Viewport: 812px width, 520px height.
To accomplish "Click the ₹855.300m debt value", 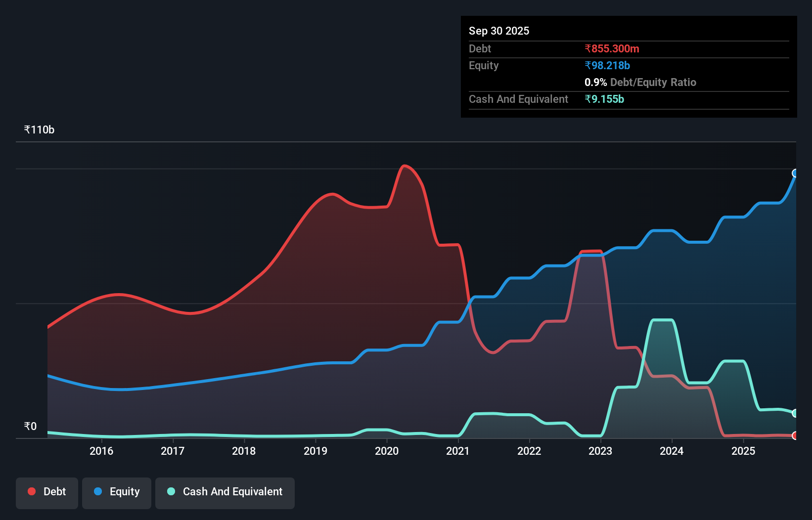I will point(612,49).
